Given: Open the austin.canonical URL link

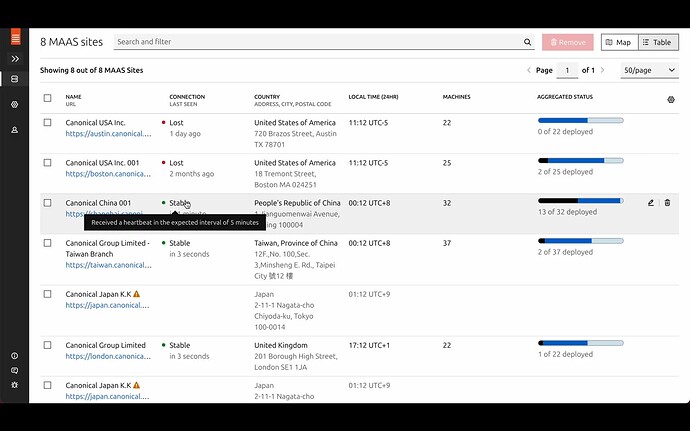Looking at the screenshot, I should (x=108, y=133).
